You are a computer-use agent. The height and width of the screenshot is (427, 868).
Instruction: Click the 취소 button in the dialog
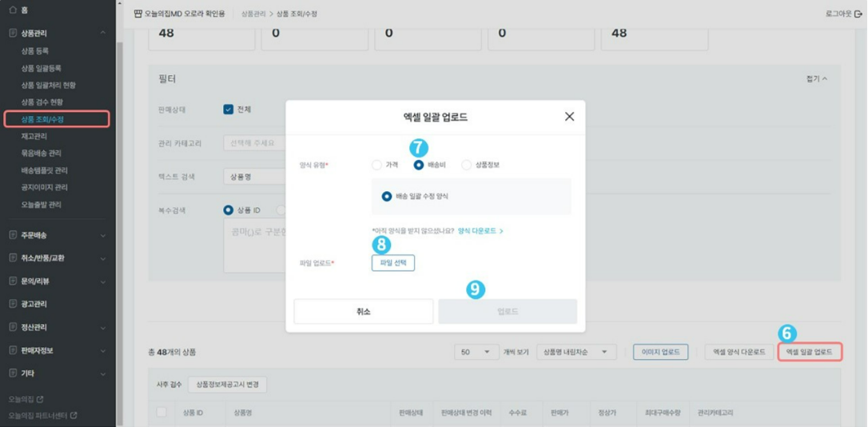364,312
